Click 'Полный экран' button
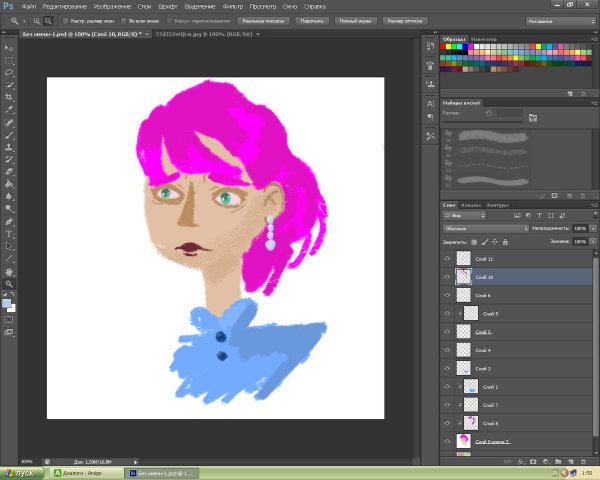 point(355,20)
